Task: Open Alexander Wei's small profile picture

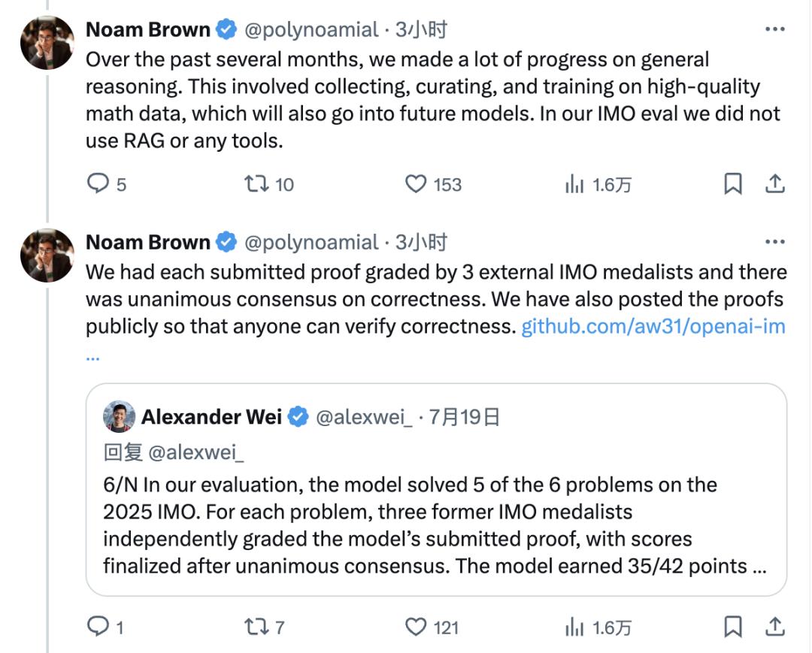Action: [x=119, y=416]
